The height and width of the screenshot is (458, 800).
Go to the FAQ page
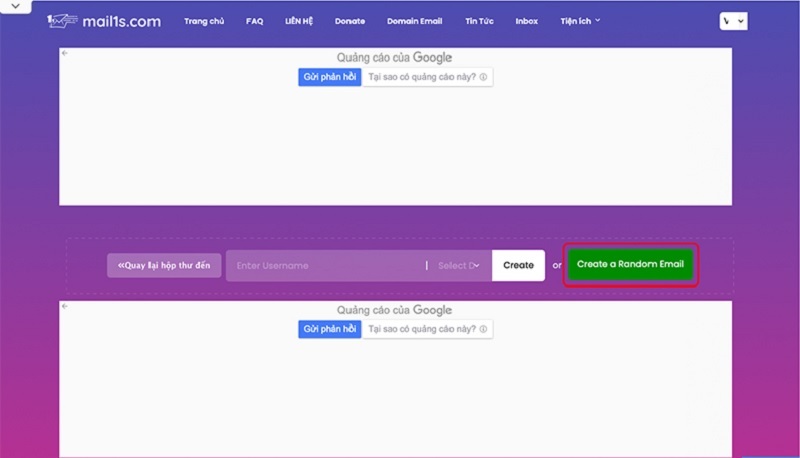255,21
